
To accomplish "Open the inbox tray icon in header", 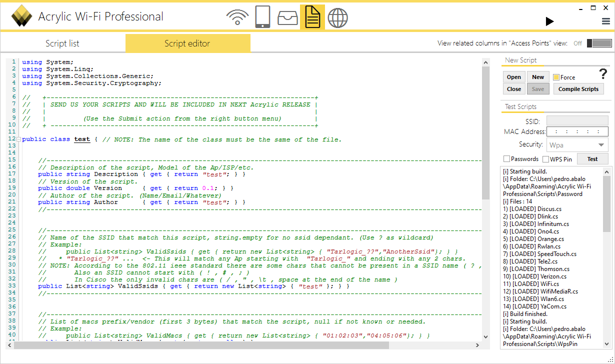I will (x=287, y=18).
